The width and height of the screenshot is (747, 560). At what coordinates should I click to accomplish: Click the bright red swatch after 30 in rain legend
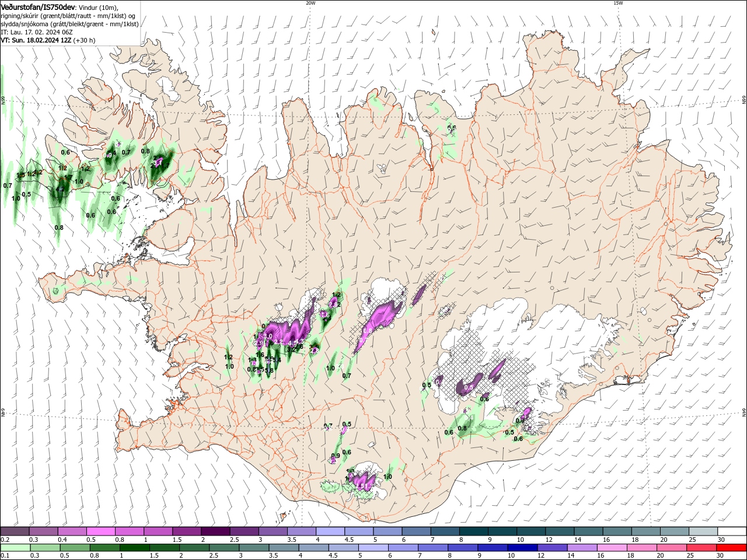pos(732,548)
